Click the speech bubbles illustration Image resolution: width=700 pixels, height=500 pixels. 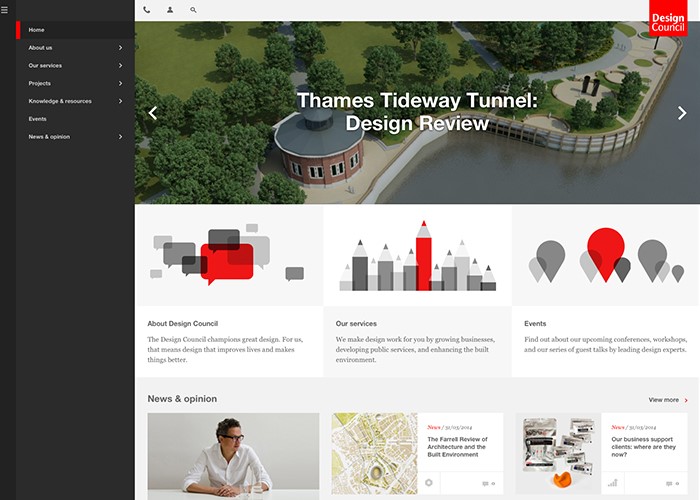(x=228, y=254)
